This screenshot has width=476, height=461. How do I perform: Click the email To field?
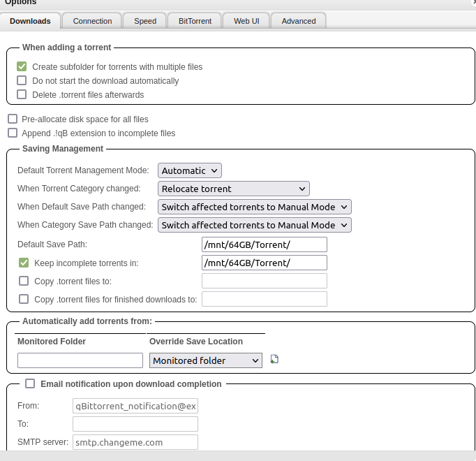[x=135, y=424]
